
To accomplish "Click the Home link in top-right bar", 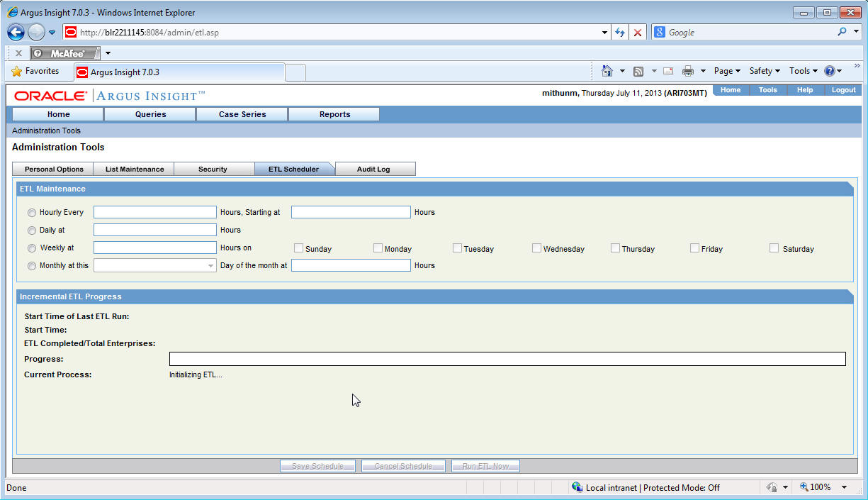I will (731, 90).
